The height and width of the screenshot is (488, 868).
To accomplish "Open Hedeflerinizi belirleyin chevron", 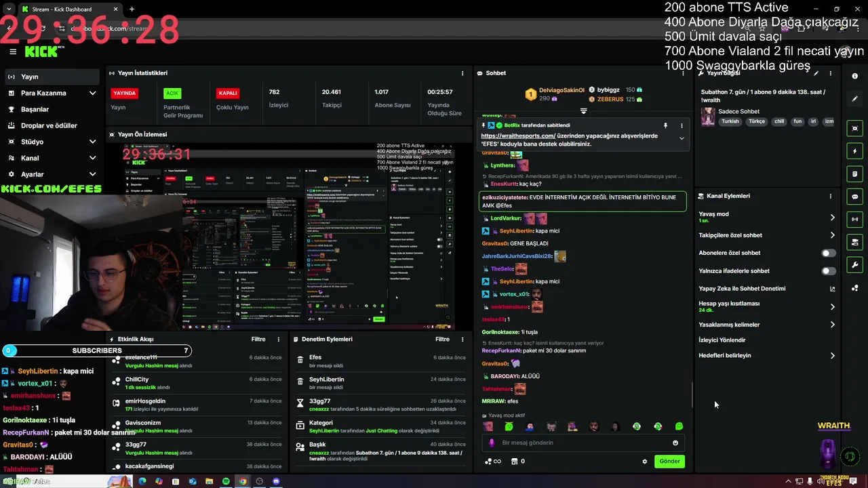I will pos(832,356).
